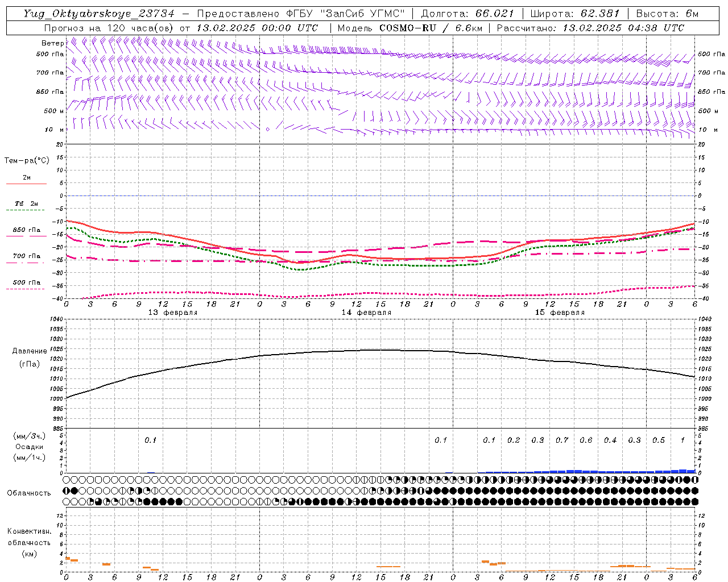The width and height of the screenshot is (728, 582).
Task: Click the 15 февраля date label
Action: tap(560, 313)
